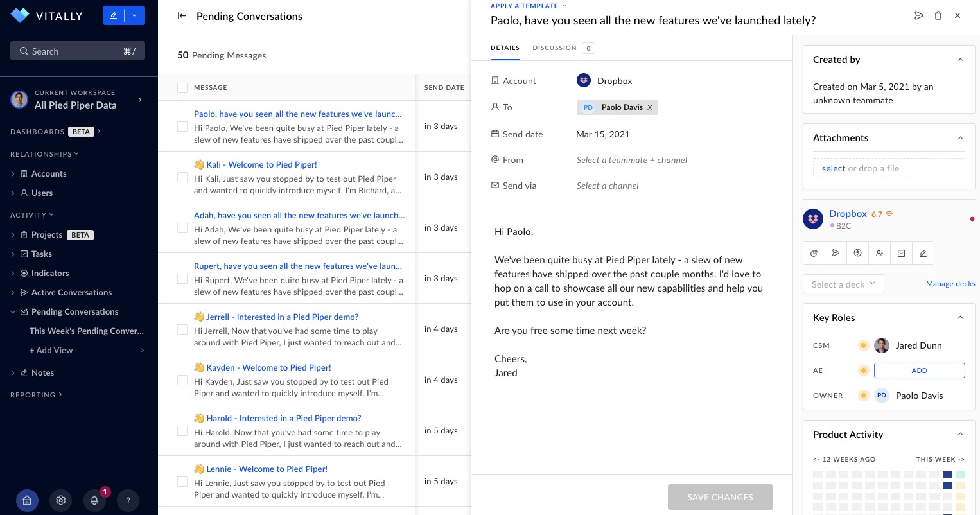The width and height of the screenshot is (980, 515).
Task: Open Notes in the sidebar
Action: click(x=42, y=373)
